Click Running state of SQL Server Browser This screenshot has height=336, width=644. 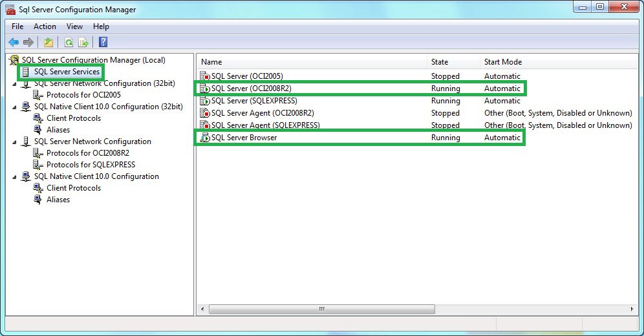(445, 138)
